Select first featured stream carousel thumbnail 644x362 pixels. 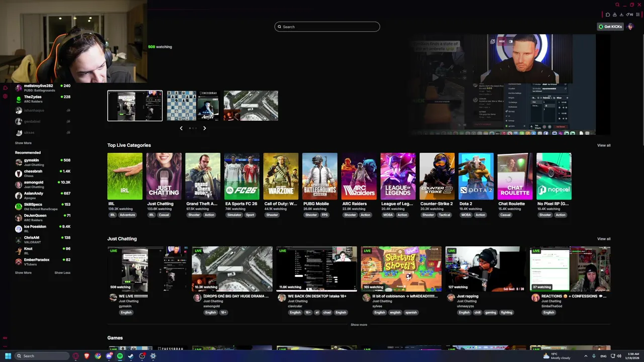coord(135,106)
